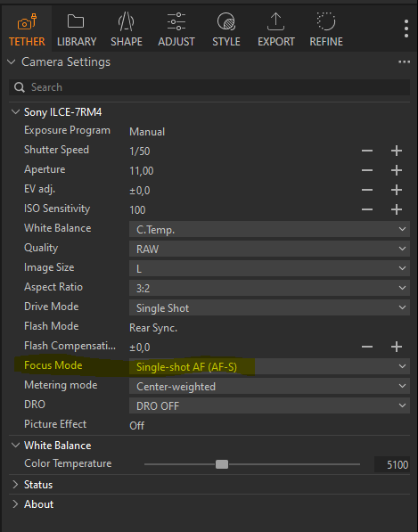Open the Adjust sliders icon
The height and width of the screenshot is (532, 418).
click(176, 21)
